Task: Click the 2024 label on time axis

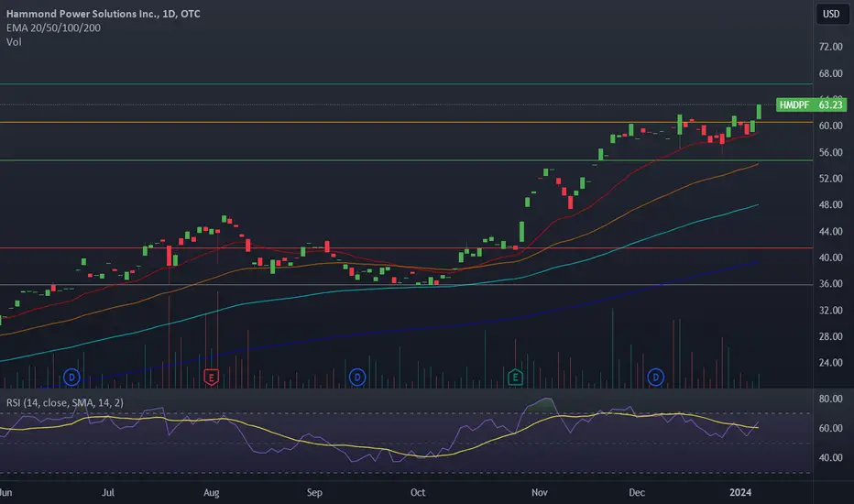Action: tap(740, 493)
